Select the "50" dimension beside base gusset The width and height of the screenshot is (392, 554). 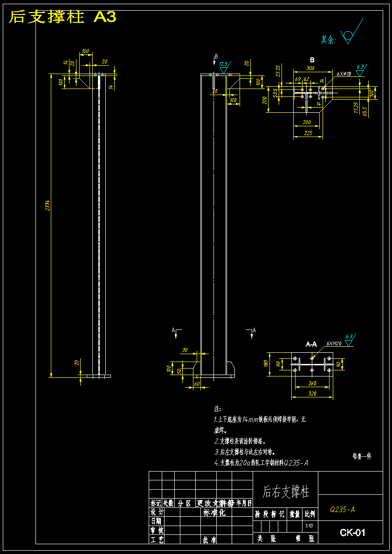click(179, 371)
